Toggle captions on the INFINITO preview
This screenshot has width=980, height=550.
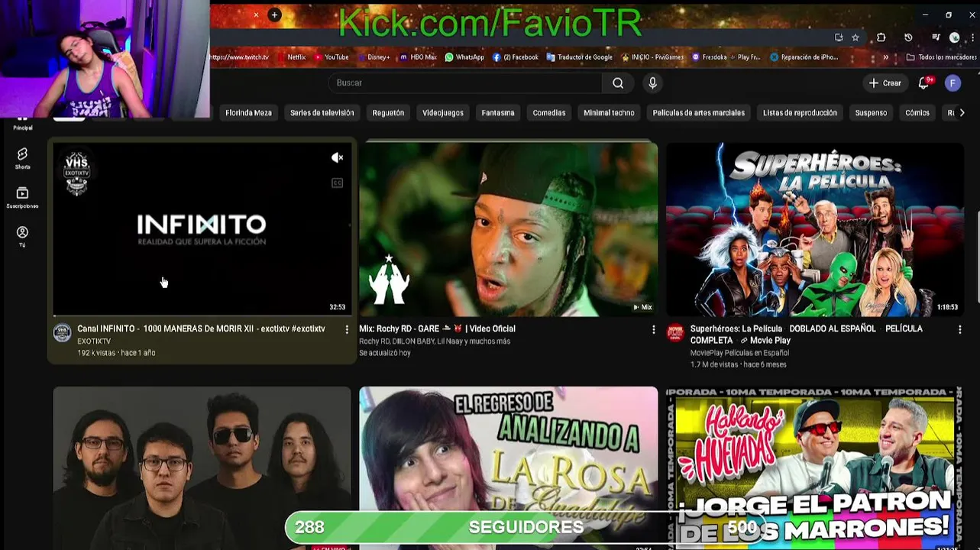click(x=337, y=183)
